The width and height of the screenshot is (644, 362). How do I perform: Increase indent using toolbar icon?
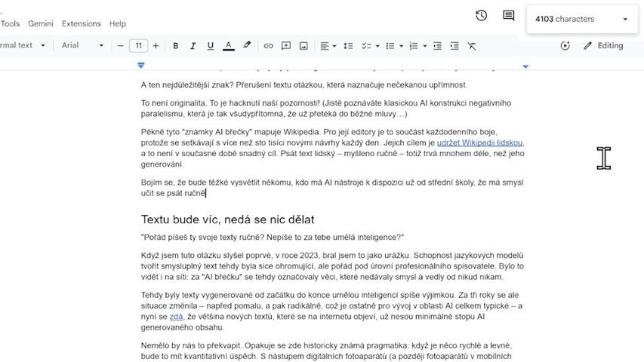pos(454,46)
